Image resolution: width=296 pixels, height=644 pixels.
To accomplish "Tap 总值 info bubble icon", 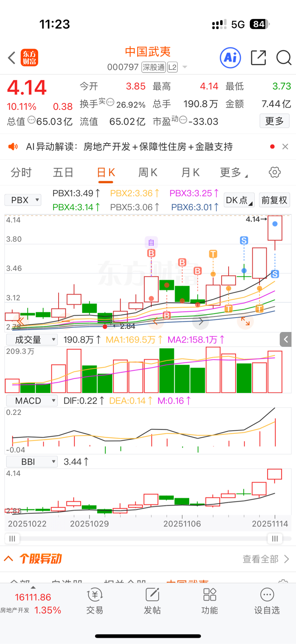I will tap(32, 120).
